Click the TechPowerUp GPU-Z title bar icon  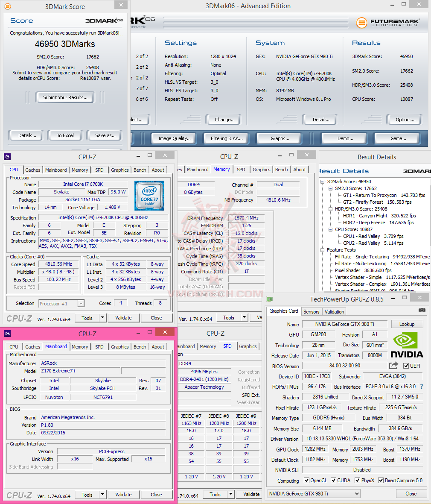point(270,299)
